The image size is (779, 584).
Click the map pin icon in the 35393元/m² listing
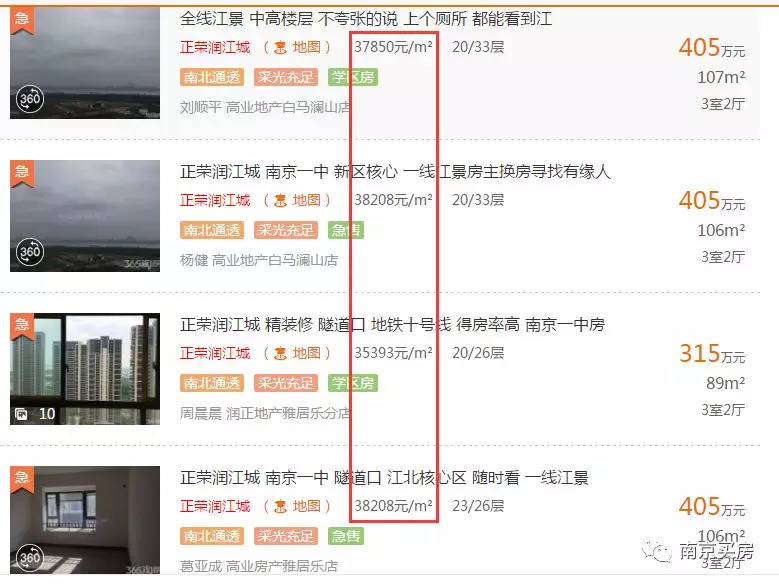point(281,353)
